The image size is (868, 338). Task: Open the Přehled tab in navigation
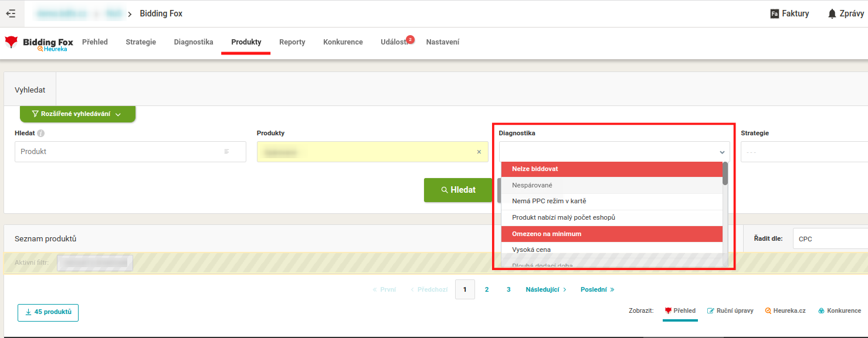coord(95,42)
